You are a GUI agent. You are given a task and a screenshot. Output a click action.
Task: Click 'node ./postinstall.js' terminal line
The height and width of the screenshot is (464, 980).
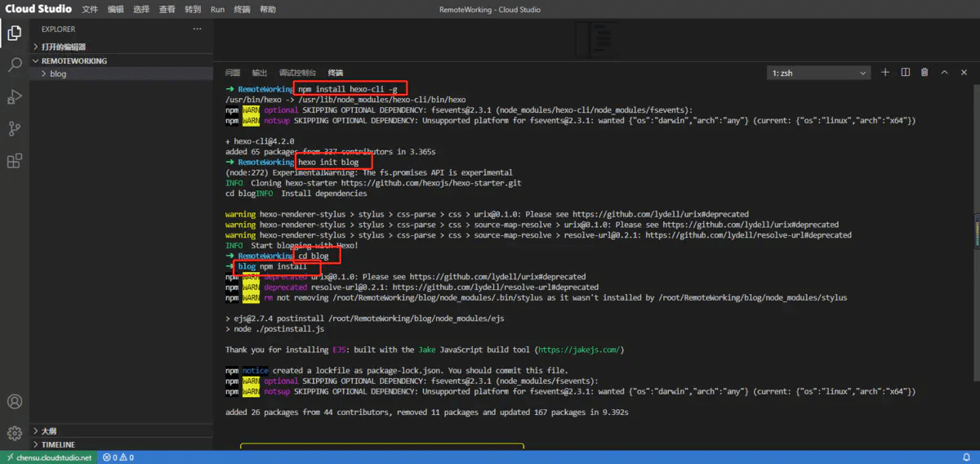point(275,329)
